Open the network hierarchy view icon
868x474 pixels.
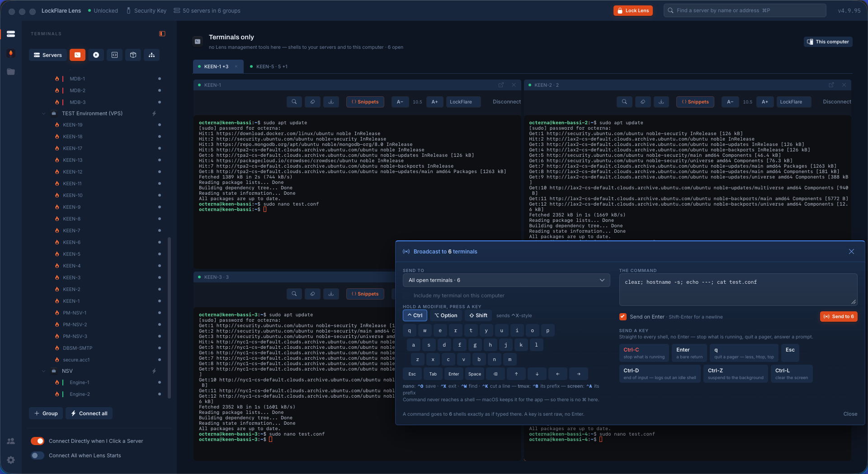(152, 55)
